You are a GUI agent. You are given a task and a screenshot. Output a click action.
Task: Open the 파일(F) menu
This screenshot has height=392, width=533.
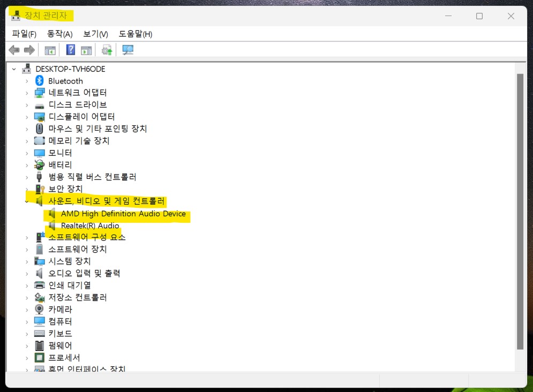point(22,33)
